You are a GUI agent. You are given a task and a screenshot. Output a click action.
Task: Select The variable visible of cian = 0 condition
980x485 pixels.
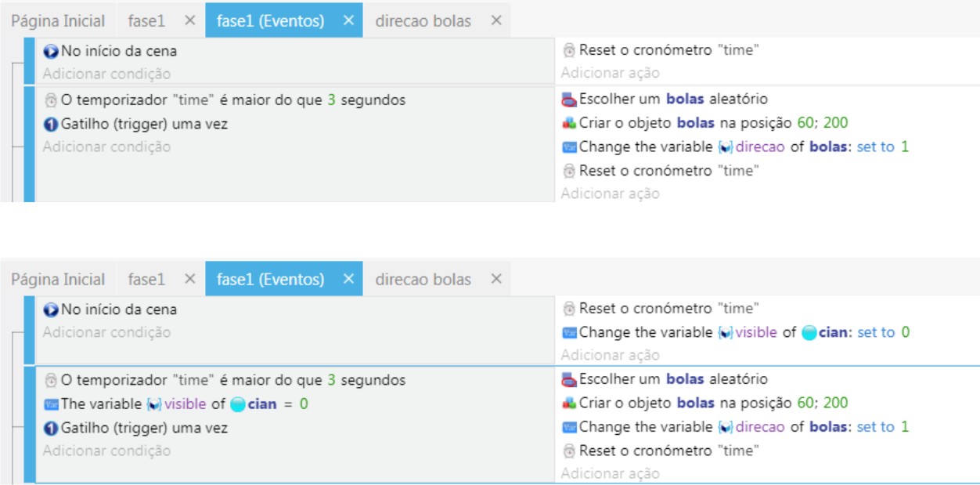[x=176, y=404]
